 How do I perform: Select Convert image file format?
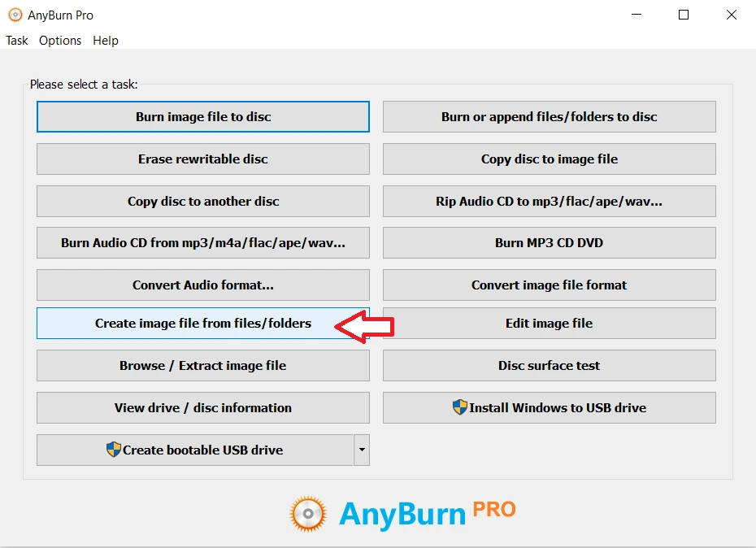[549, 285]
